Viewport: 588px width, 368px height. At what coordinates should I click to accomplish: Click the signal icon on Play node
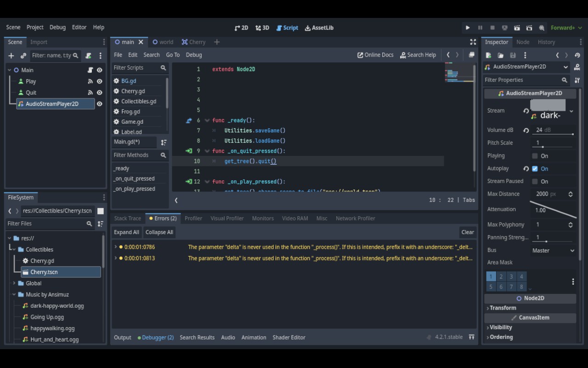click(x=90, y=81)
